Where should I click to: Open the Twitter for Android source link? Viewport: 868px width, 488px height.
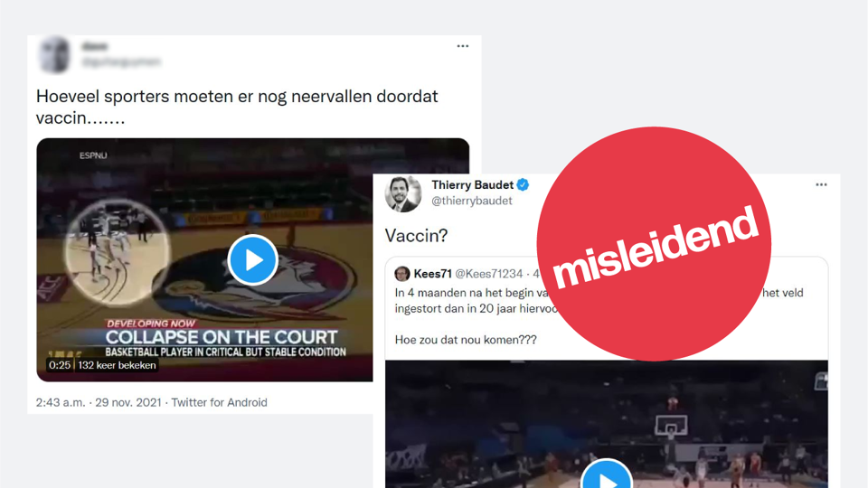pyautogui.click(x=219, y=402)
